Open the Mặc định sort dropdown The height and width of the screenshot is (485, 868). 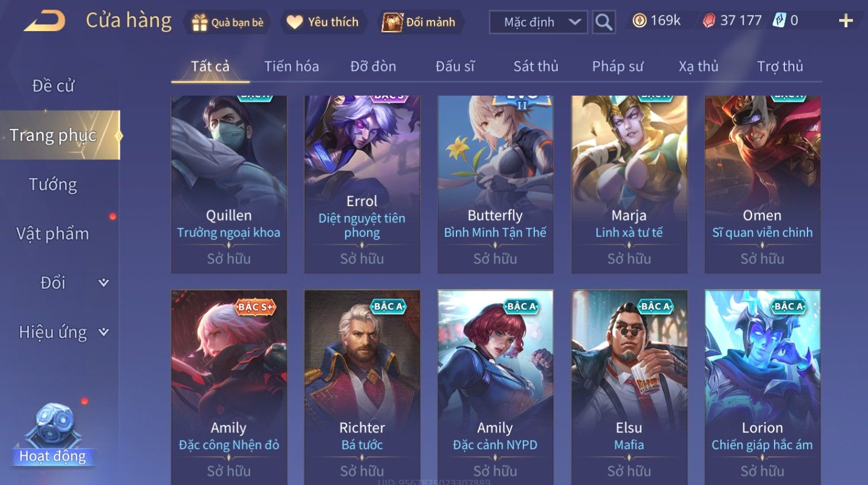pyautogui.click(x=538, y=22)
